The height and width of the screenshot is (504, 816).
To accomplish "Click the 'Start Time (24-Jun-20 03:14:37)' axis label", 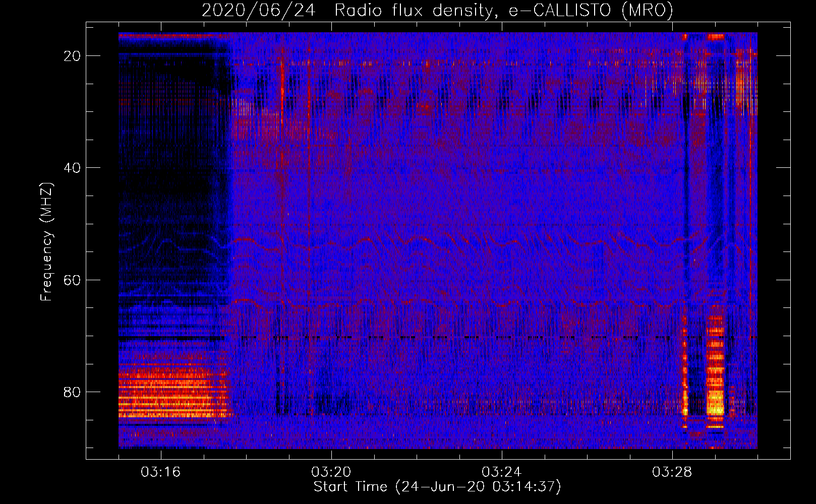I will point(437,487).
